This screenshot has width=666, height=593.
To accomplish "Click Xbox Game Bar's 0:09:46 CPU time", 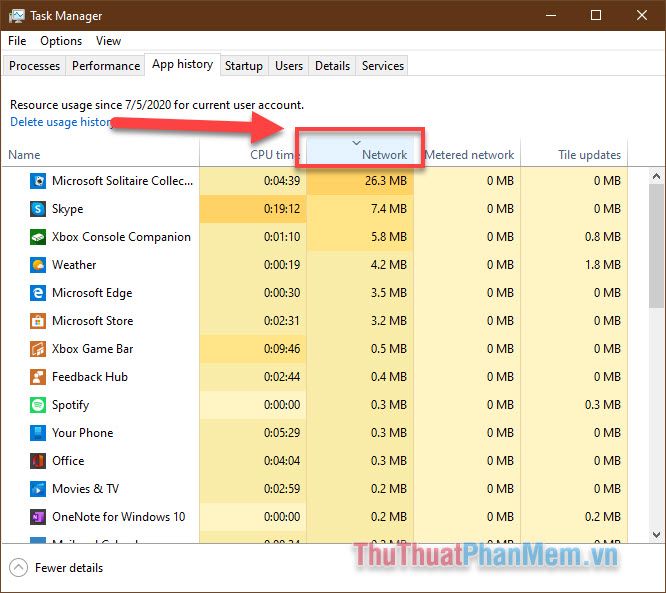I will [x=282, y=349].
